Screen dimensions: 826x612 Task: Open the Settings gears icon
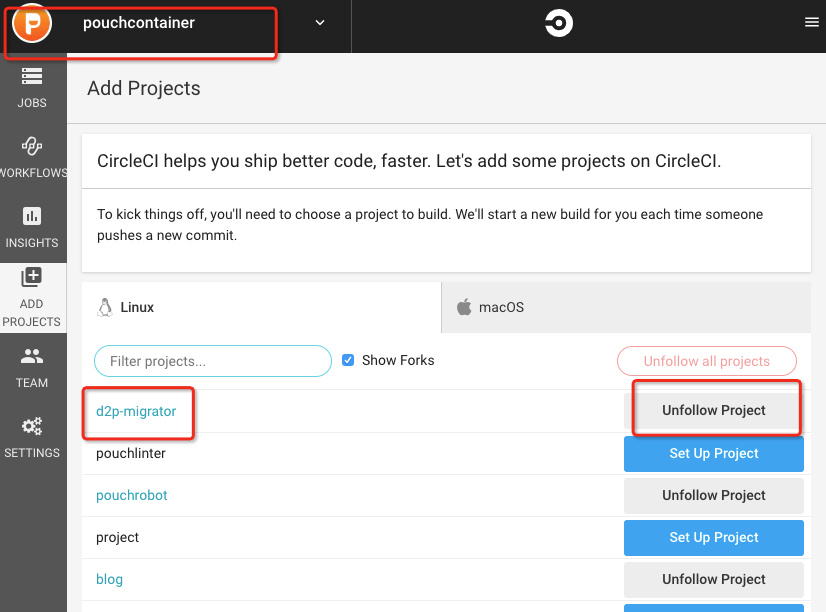point(32,427)
